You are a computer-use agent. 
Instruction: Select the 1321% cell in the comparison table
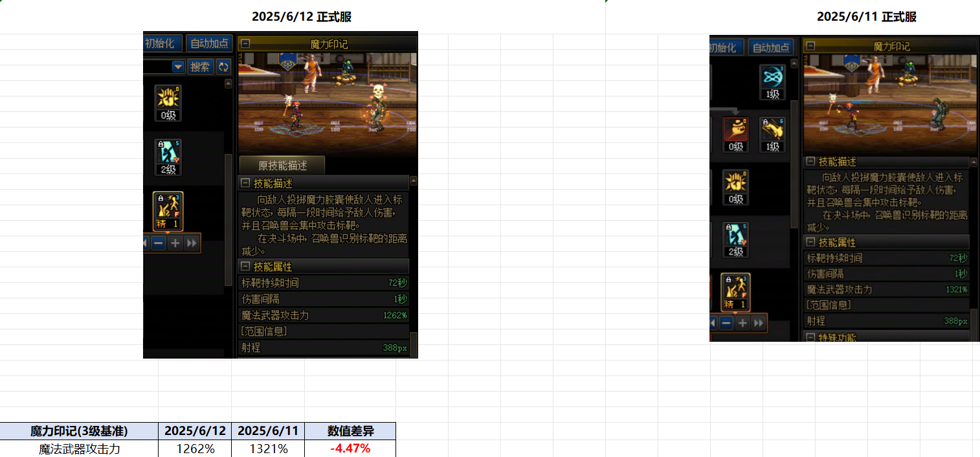click(x=268, y=449)
